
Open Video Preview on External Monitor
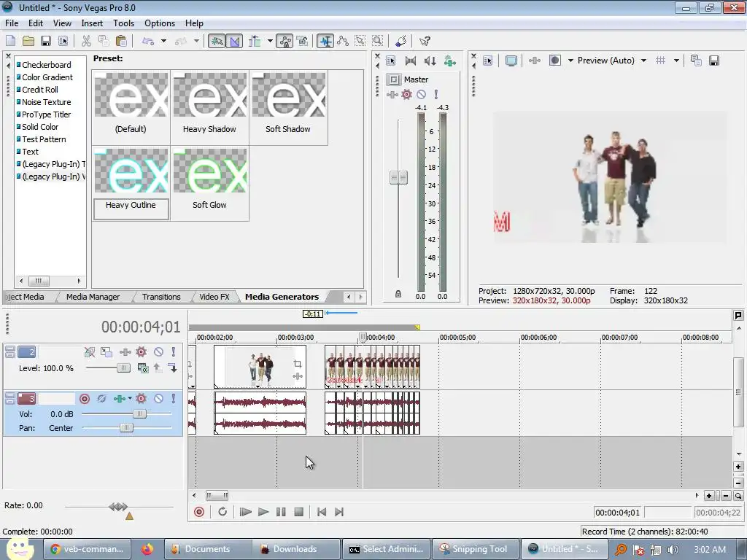511,61
